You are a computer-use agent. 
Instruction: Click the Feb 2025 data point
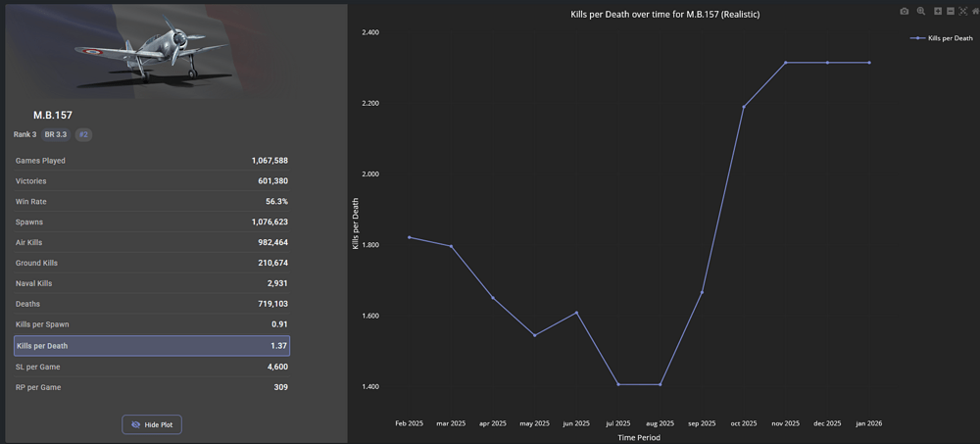point(409,237)
